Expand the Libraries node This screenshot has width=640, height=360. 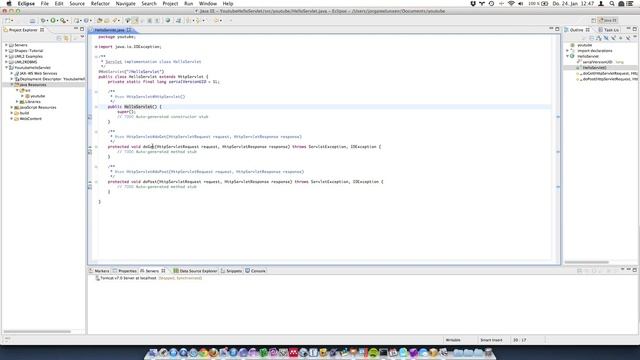coord(17,102)
